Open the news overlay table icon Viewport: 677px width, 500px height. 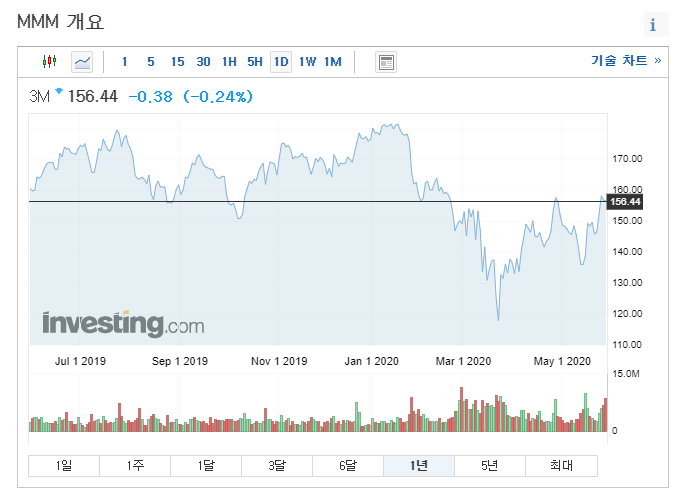coord(386,63)
